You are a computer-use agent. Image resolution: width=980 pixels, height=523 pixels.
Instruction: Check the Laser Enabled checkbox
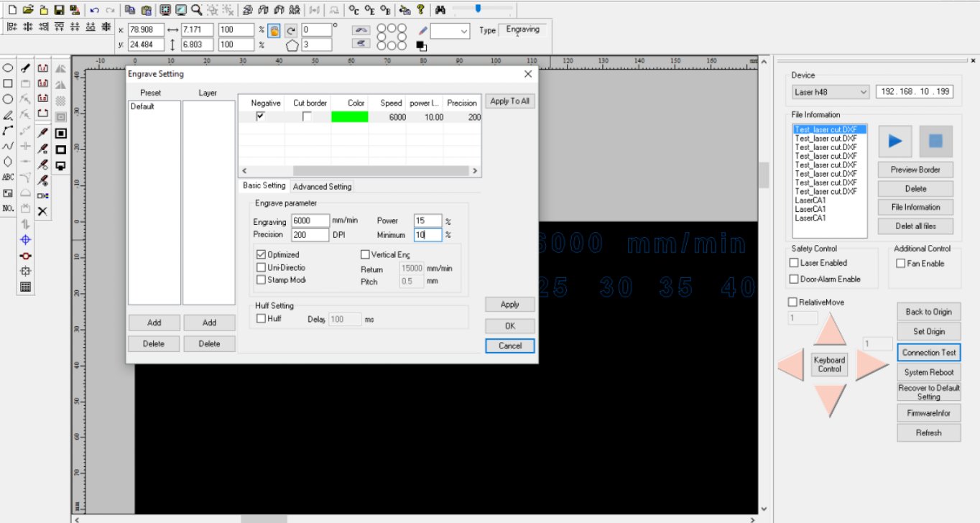tap(794, 263)
